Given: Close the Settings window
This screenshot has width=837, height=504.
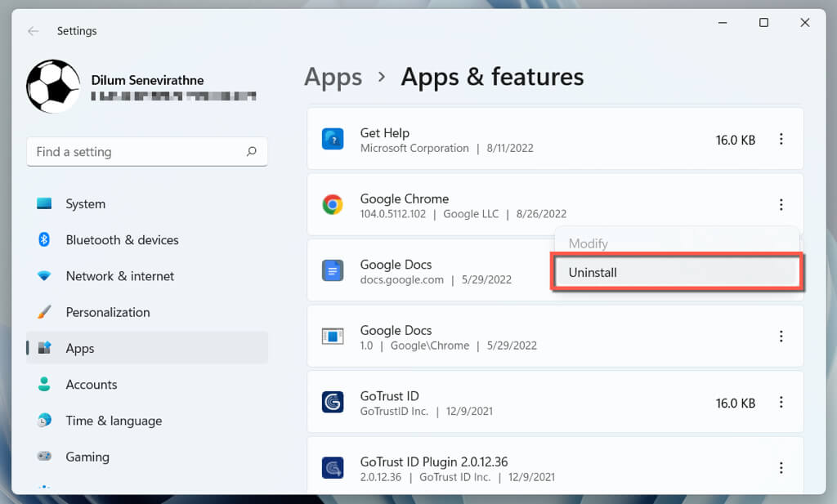Looking at the screenshot, I should click(x=805, y=22).
